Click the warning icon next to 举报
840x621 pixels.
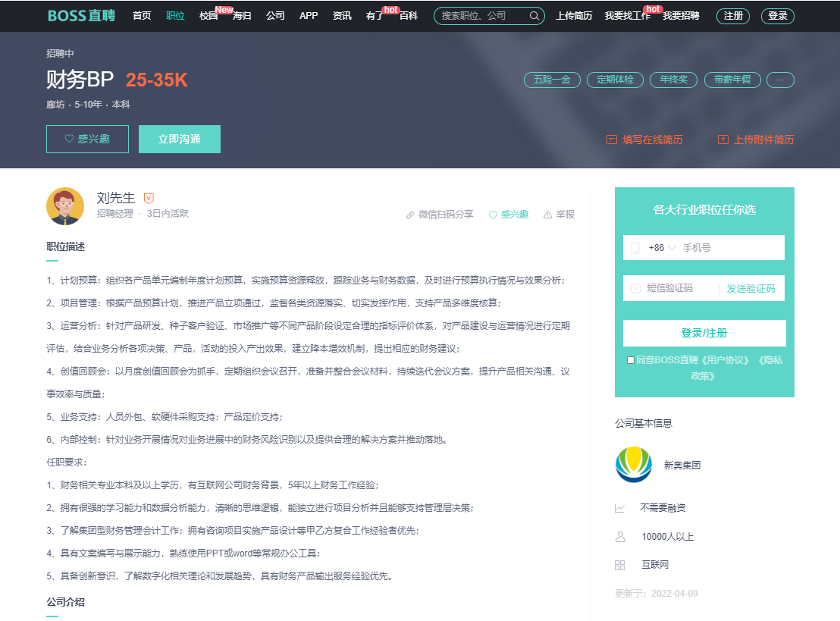coord(547,215)
